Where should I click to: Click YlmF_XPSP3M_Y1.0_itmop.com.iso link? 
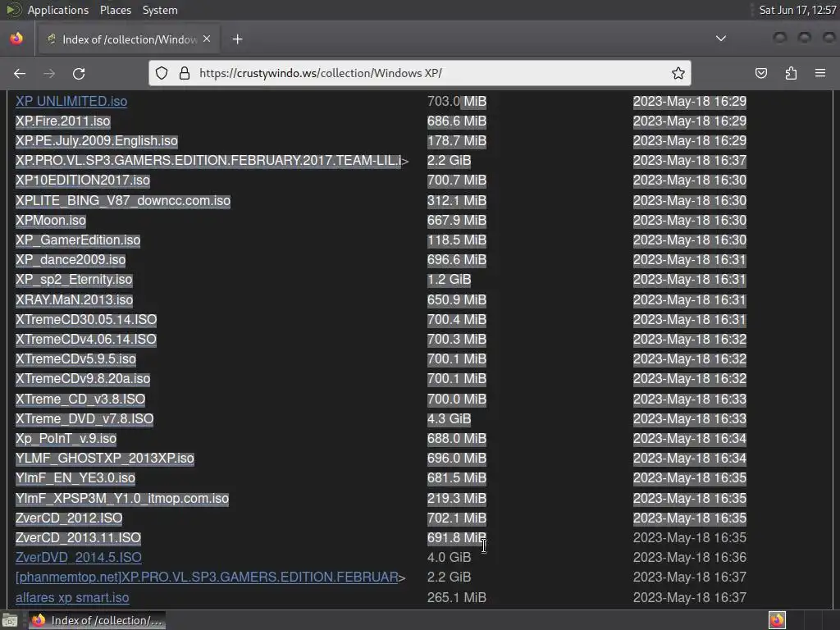point(122,499)
